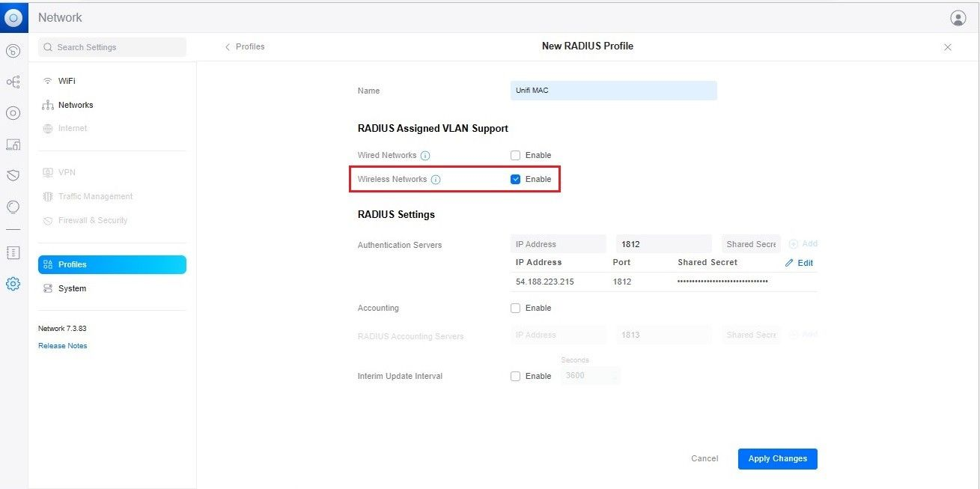Open the Topology icon in sidebar
The width and height of the screenshot is (980, 489).
[13, 82]
